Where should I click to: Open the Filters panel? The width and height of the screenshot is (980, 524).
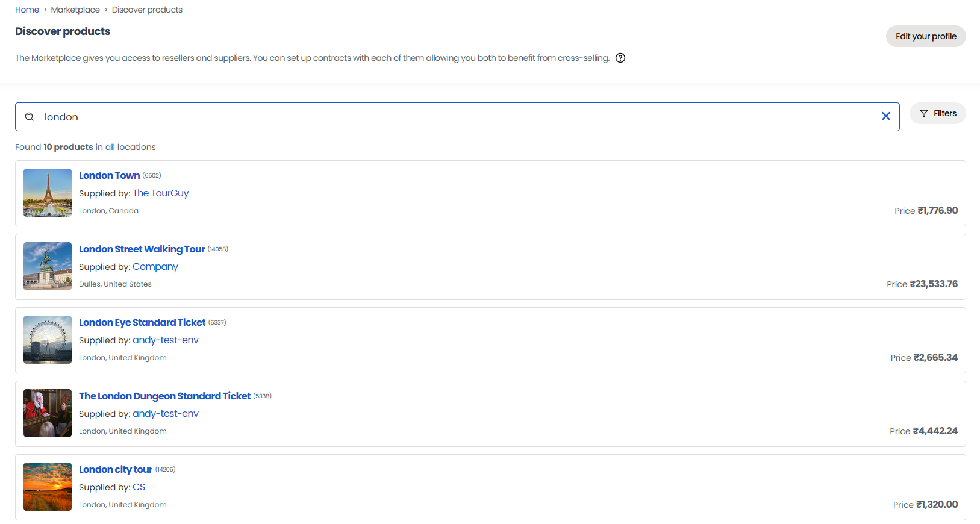click(x=937, y=113)
